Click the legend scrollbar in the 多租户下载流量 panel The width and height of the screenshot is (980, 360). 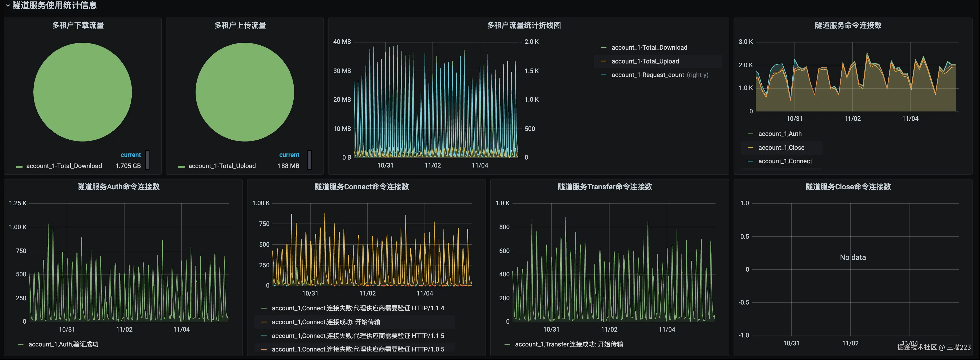[x=147, y=160]
